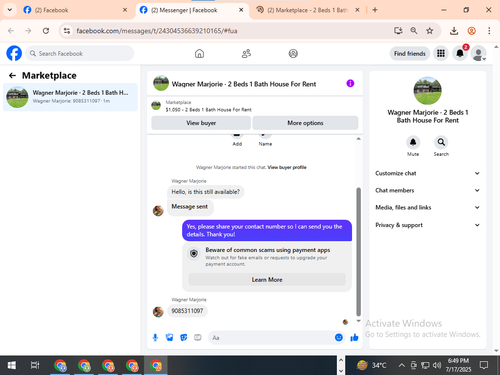The width and height of the screenshot is (500, 375).
Task: Open the Windows Start button
Action: click(12, 365)
